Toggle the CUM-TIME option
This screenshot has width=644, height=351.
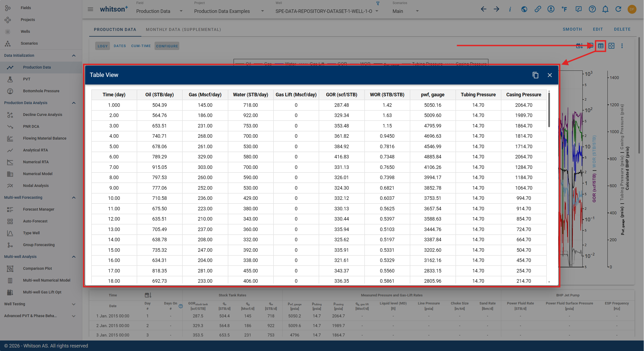(x=141, y=46)
